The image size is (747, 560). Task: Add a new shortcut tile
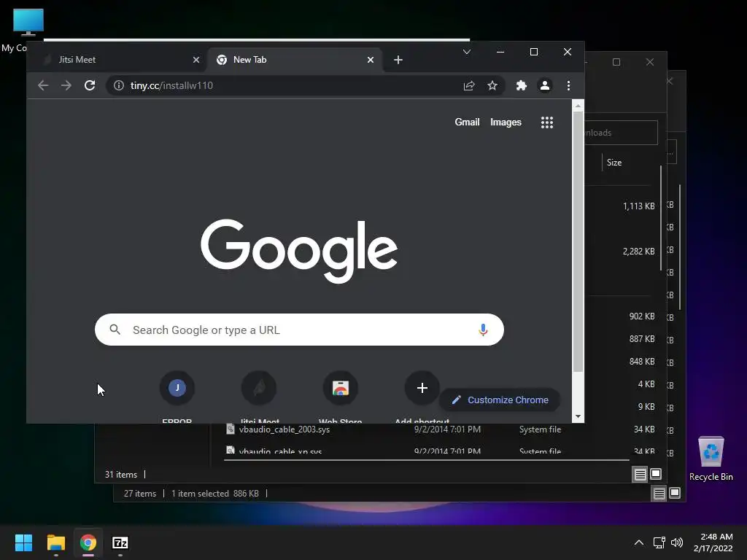[x=422, y=397]
